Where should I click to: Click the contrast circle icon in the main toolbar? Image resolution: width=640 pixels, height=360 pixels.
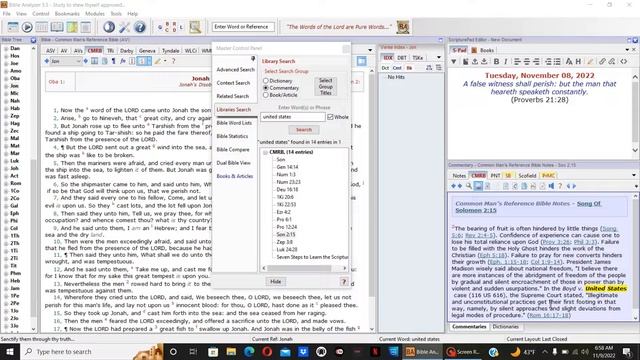(x=109, y=27)
